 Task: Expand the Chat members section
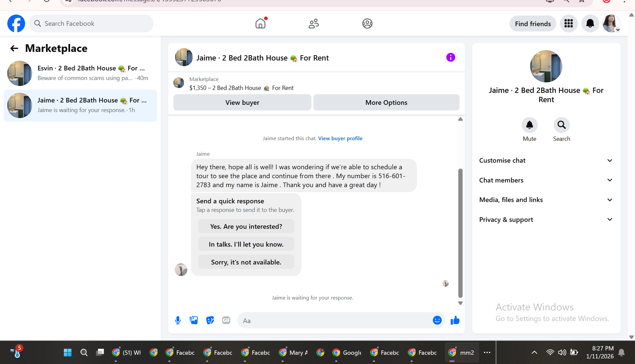tap(546, 180)
